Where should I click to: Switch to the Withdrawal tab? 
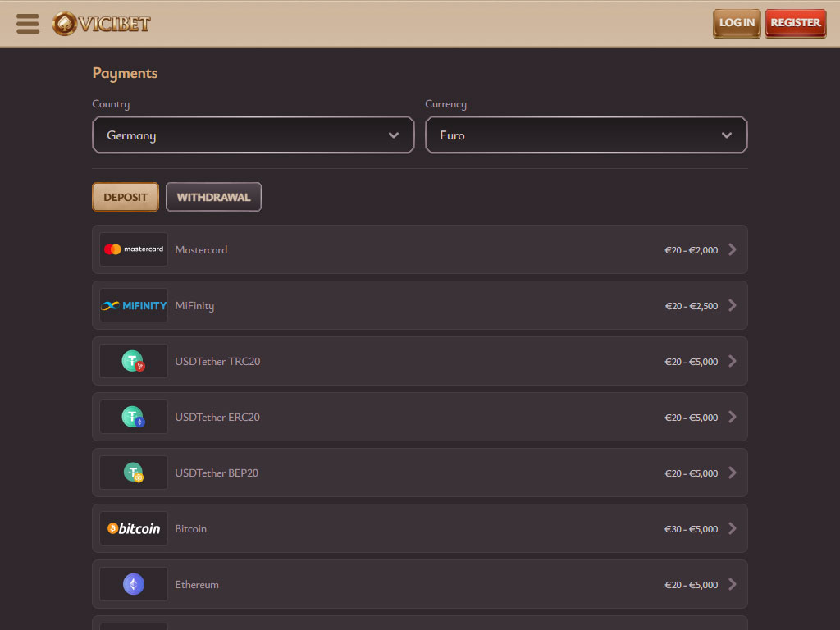(x=213, y=197)
